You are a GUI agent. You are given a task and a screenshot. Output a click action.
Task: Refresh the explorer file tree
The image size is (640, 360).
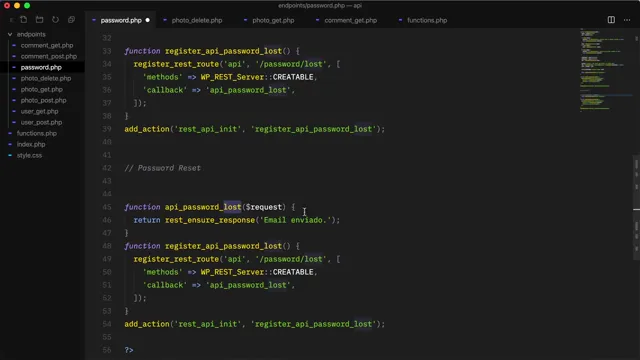(55, 20)
